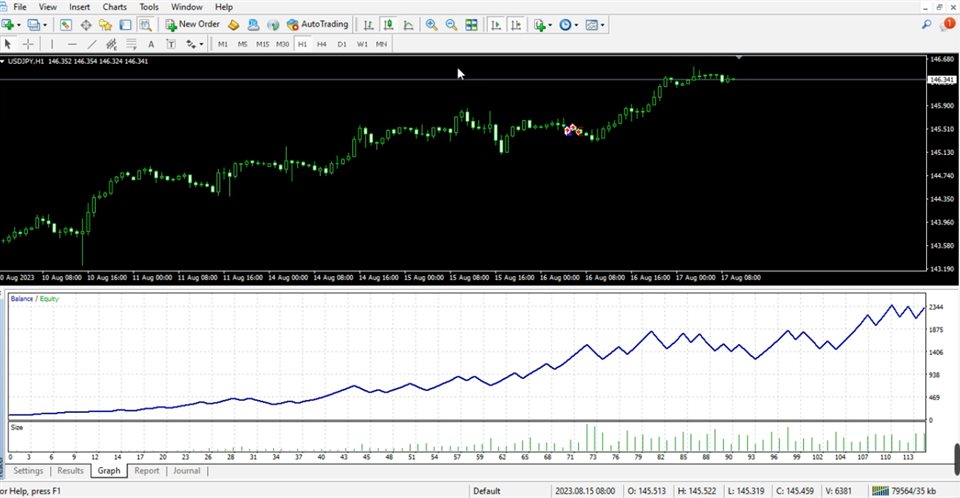Toggle chart Auto Scroll
Image resolution: width=960 pixels, height=498 pixels.
click(496, 25)
